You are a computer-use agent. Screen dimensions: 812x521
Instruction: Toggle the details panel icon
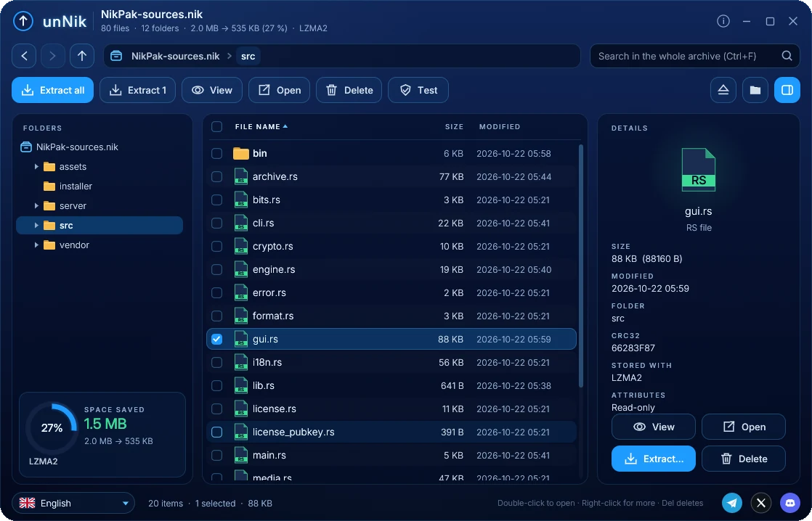click(x=787, y=90)
